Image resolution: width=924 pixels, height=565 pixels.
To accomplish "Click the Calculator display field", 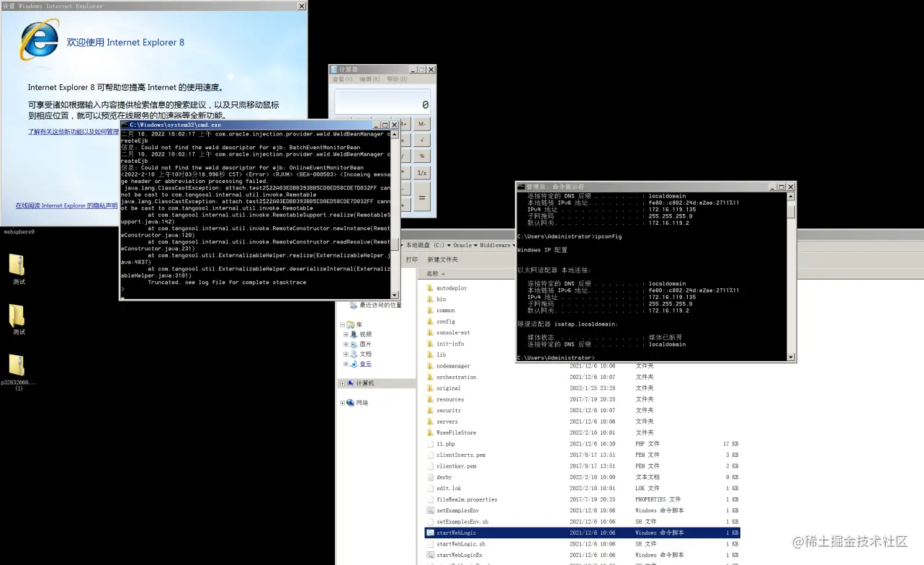I will (382, 102).
